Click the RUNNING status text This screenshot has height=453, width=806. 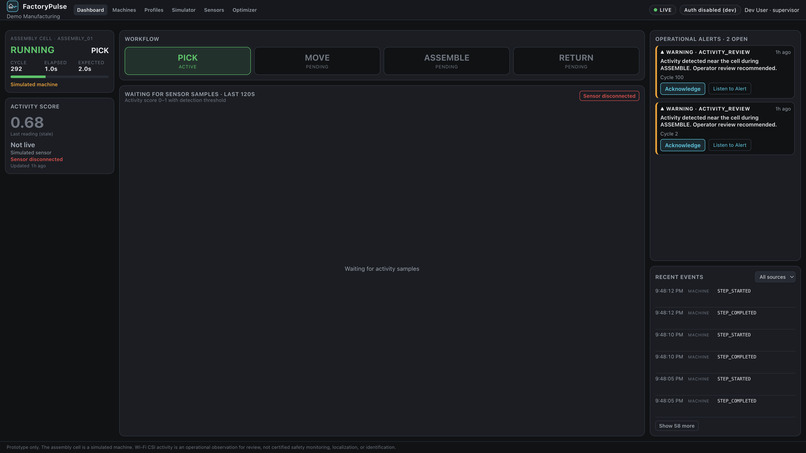(x=32, y=50)
